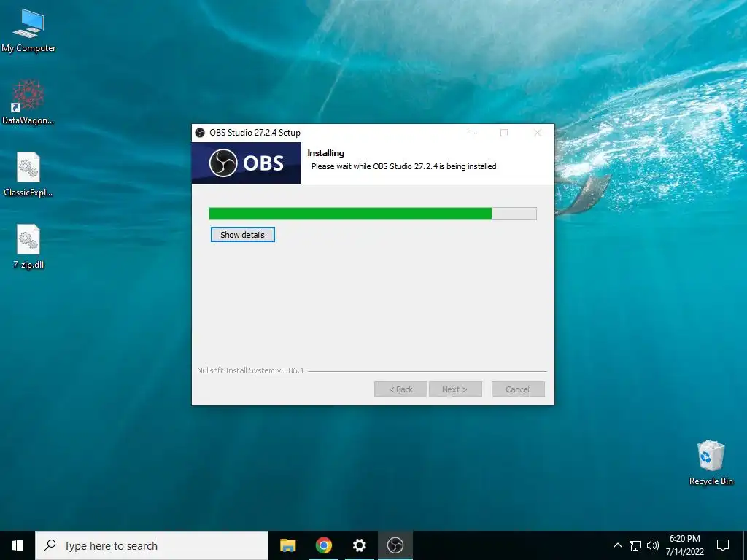Click the Installing heading text
Screen dimensions: 747x560
[x=326, y=153]
